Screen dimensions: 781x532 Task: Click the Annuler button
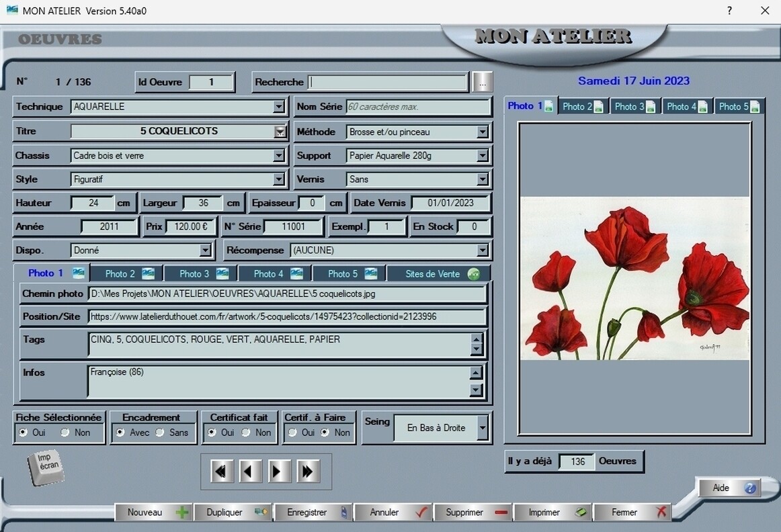coord(393,512)
